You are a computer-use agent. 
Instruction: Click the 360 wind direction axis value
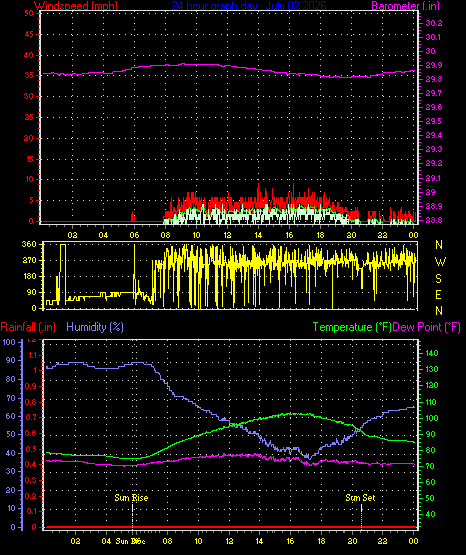click(x=29, y=244)
